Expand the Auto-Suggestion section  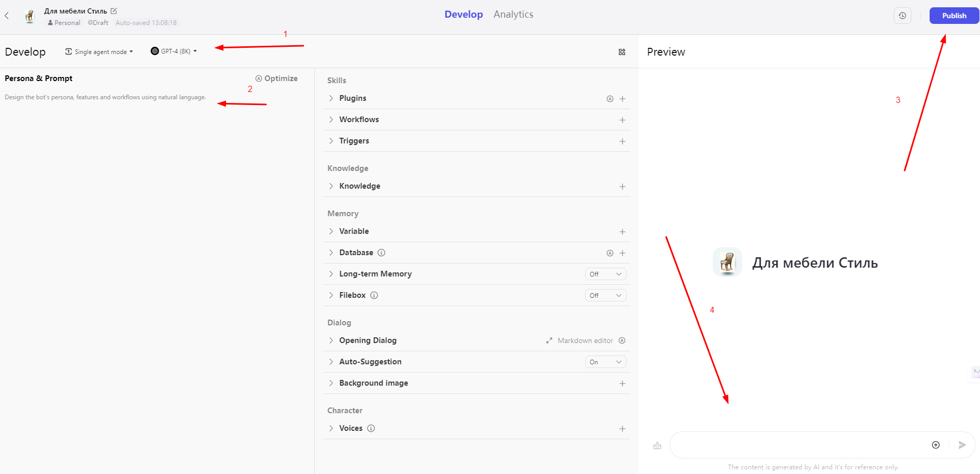331,362
